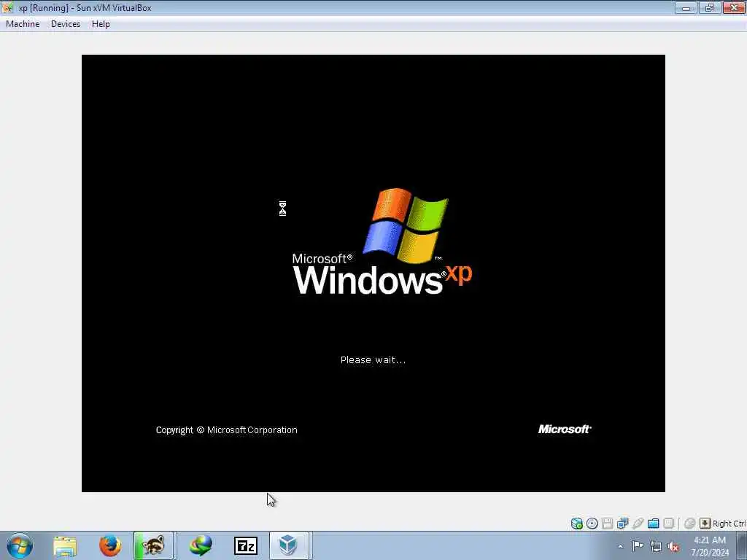Click the VirtualBox title bar icon
Viewport: 747px width, 560px height.
7,7
